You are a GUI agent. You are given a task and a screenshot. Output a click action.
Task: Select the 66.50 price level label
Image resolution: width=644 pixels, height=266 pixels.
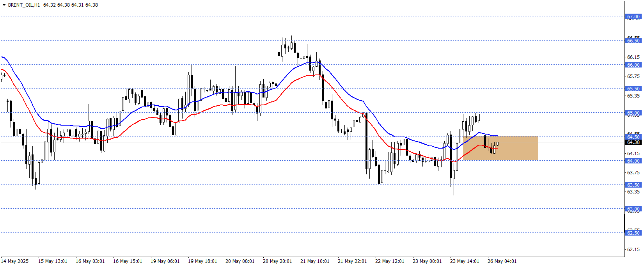[x=633, y=41]
